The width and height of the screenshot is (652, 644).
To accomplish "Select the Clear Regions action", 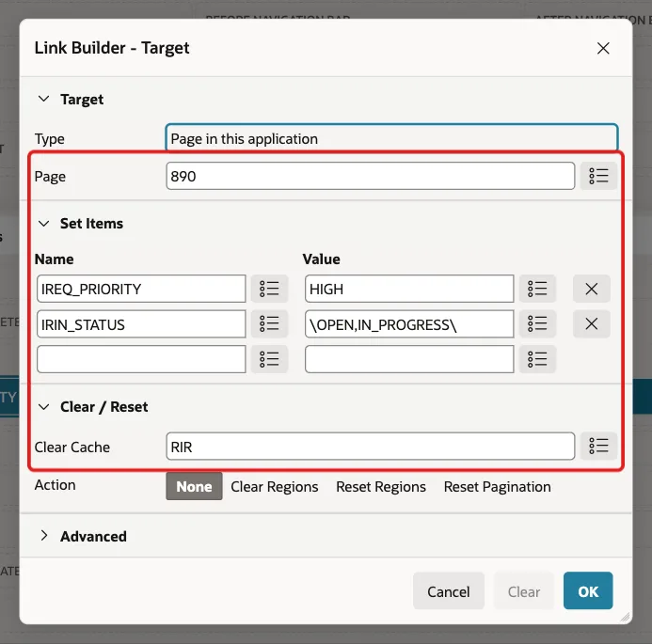I will click(x=275, y=487).
